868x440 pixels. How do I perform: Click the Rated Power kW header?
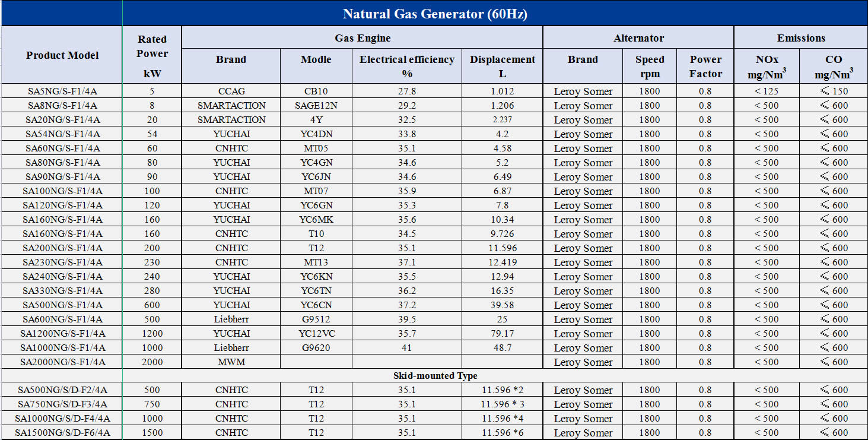pyautogui.click(x=152, y=55)
